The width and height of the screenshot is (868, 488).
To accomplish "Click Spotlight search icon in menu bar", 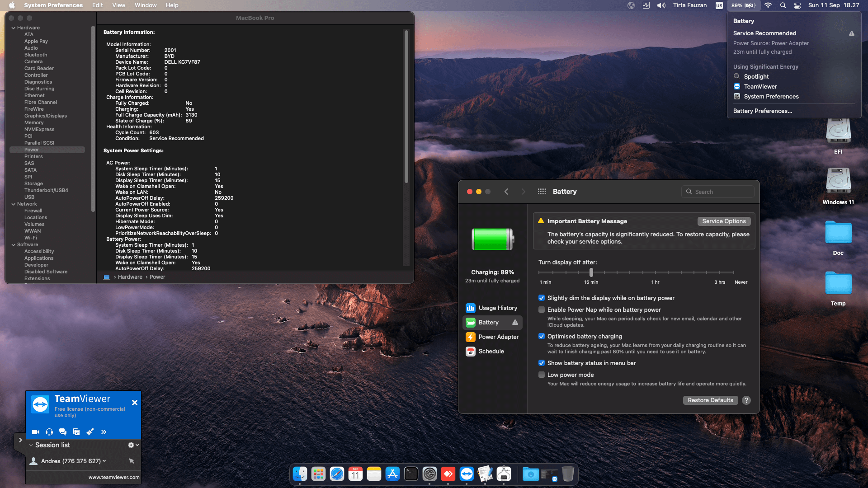I will click(783, 5).
